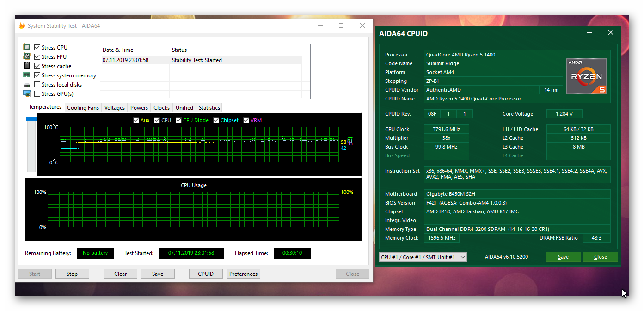
Task: Click the CPU chip icon beside Stress CPU
Action: point(27,47)
